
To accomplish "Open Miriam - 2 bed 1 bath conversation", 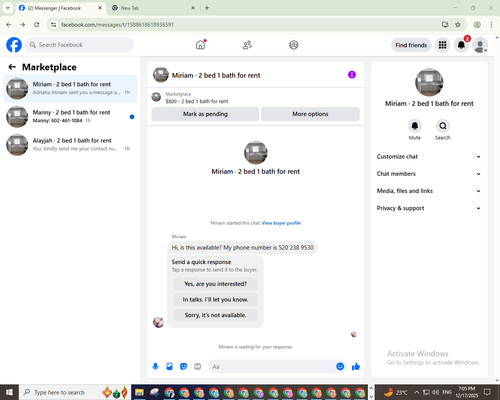I will pos(70,89).
